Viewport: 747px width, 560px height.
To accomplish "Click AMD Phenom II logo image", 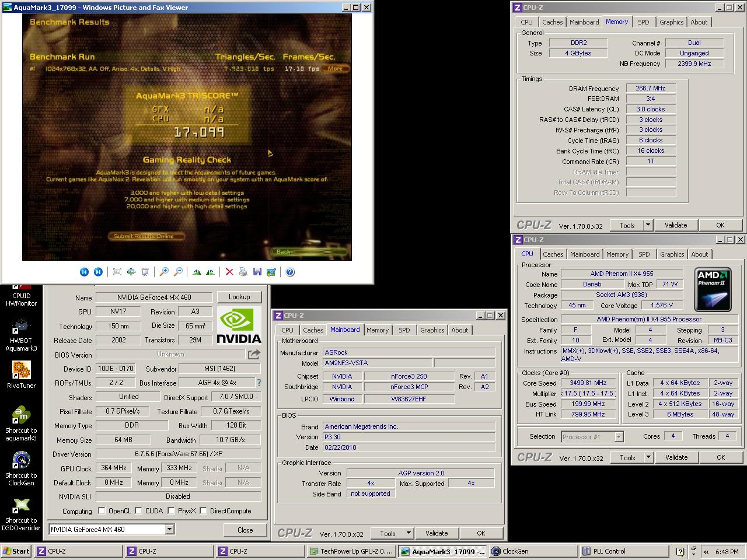I will point(713,289).
